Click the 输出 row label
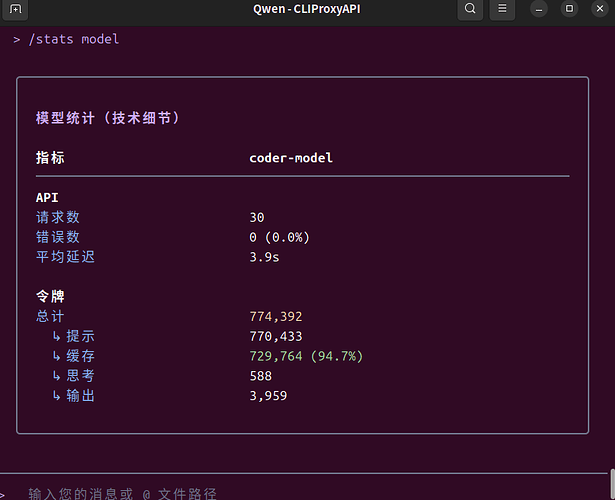This screenshot has width=615, height=500. coord(80,395)
